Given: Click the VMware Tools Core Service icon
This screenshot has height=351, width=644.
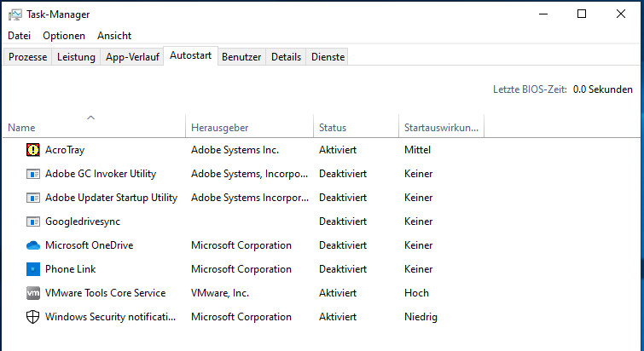Looking at the screenshot, I should tap(33, 293).
